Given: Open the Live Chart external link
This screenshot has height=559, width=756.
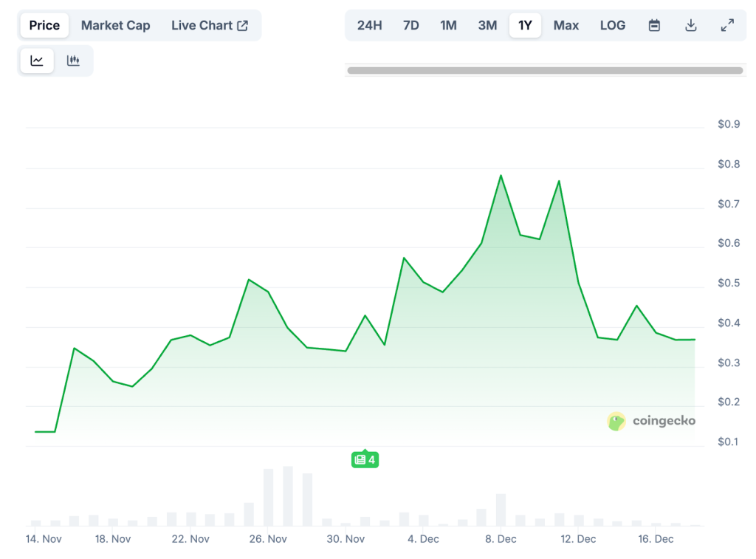Looking at the screenshot, I should point(210,25).
